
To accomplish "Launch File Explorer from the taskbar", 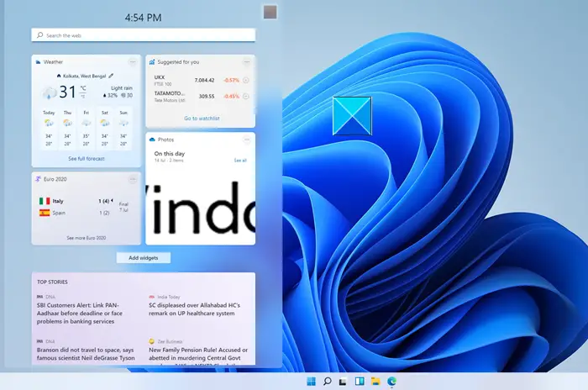I will tap(375, 382).
